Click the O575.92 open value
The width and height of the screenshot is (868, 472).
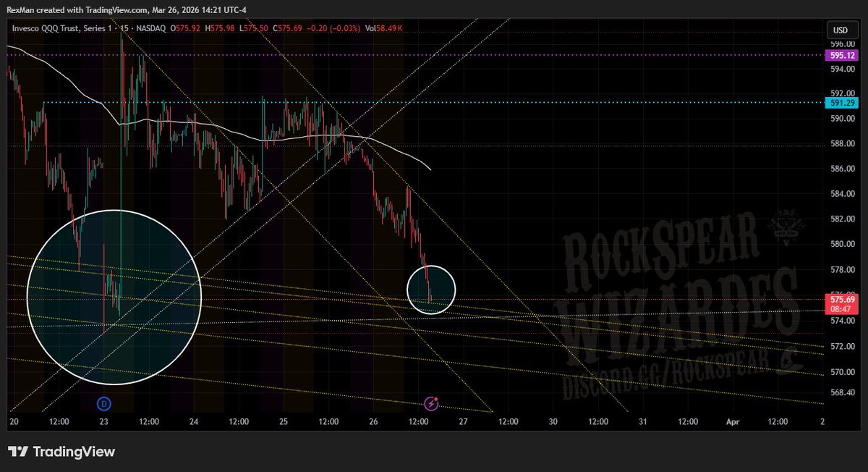[x=185, y=28]
